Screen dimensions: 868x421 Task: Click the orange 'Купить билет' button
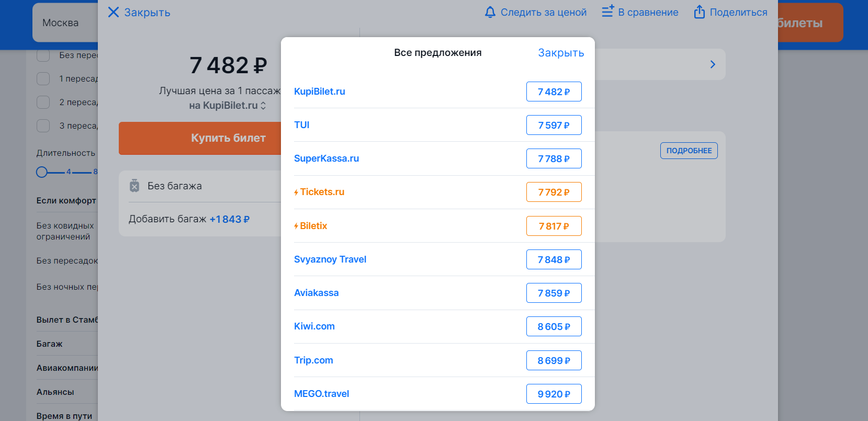[x=200, y=138]
